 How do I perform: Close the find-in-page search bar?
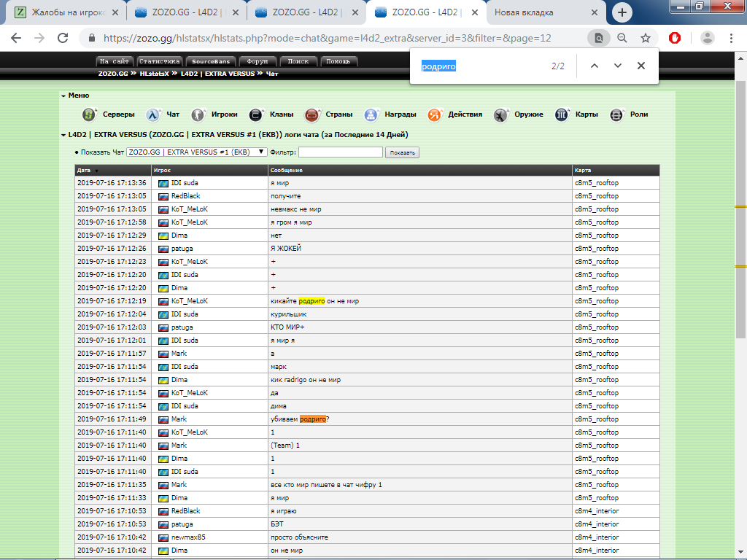pos(641,66)
